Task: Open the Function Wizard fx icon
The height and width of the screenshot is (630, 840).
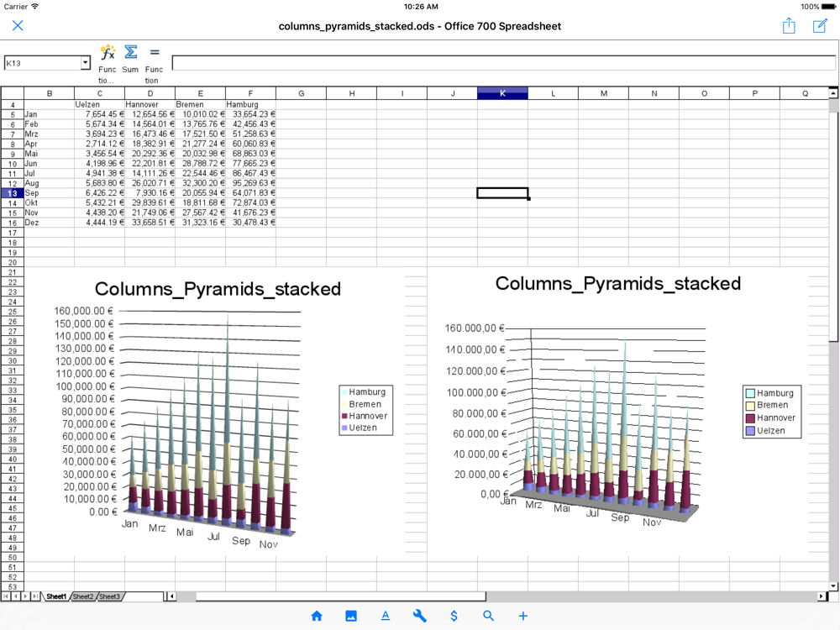Action: (108, 53)
